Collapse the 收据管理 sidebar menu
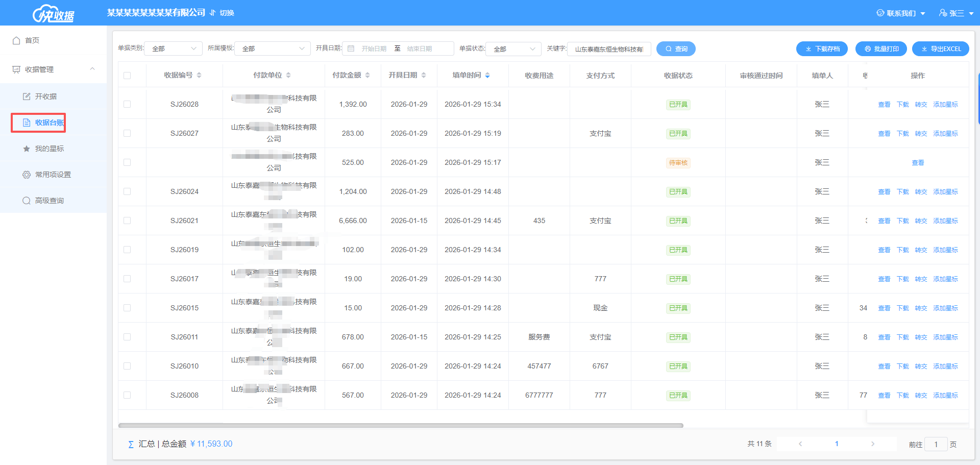The image size is (980, 465). [x=92, y=69]
